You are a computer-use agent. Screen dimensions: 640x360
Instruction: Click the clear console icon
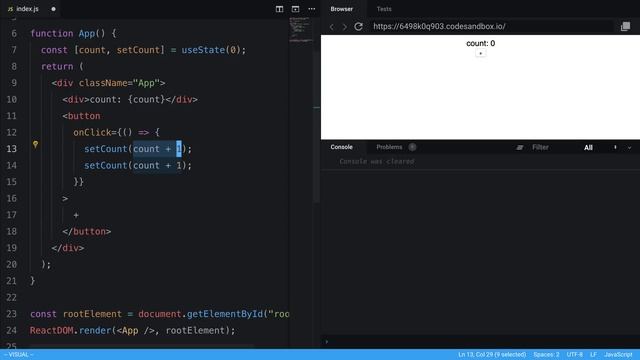pyautogui.click(x=519, y=148)
